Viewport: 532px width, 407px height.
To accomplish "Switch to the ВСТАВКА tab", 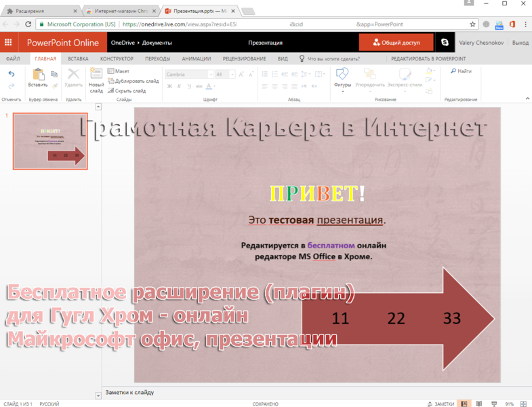I will 78,59.
